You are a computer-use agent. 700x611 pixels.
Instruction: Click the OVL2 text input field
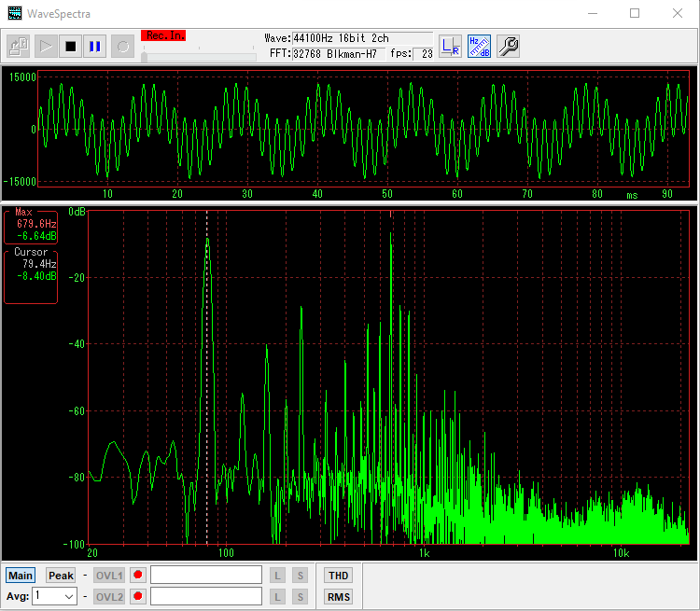(x=206, y=596)
